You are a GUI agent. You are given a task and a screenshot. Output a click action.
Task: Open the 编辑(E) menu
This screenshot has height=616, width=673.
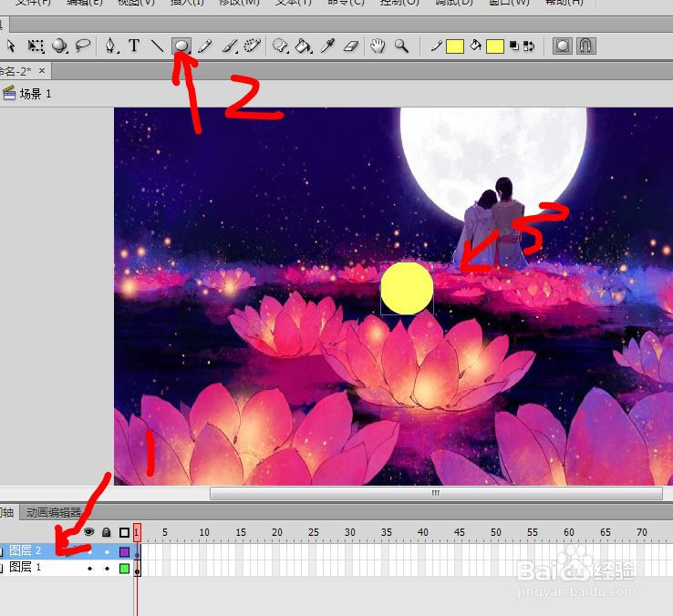click(85, 3)
